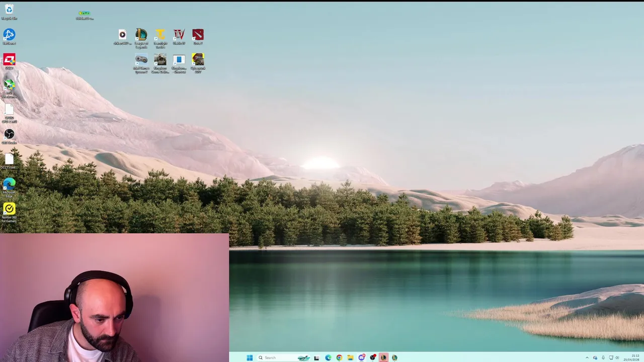Select the OBS Studio desktop shortcut

point(9,136)
